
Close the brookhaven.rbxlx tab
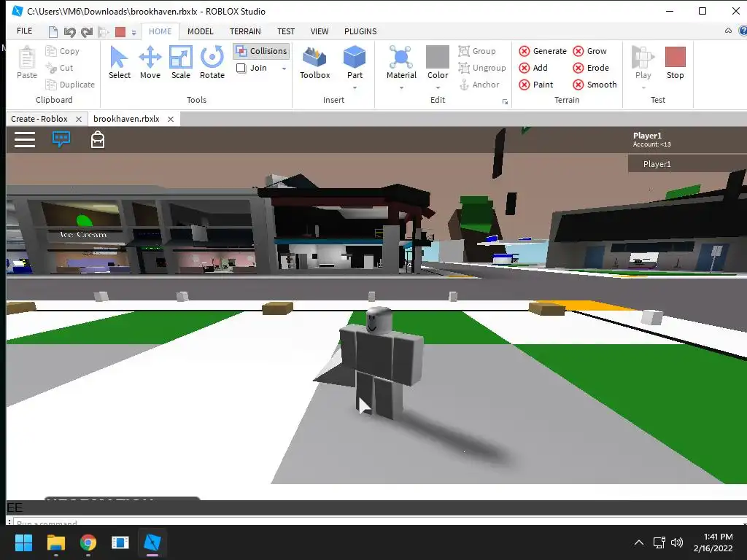(171, 119)
